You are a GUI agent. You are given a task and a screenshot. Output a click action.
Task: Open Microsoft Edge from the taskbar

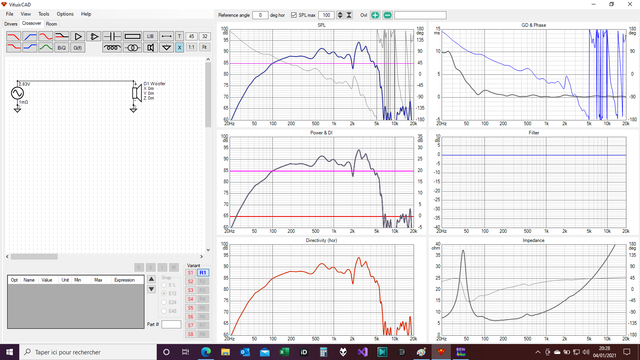[206, 352]
